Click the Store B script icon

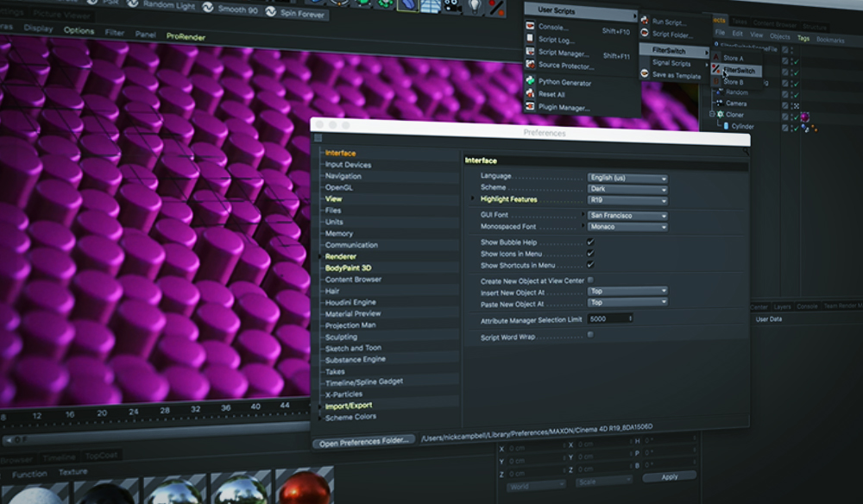[716, 81]
